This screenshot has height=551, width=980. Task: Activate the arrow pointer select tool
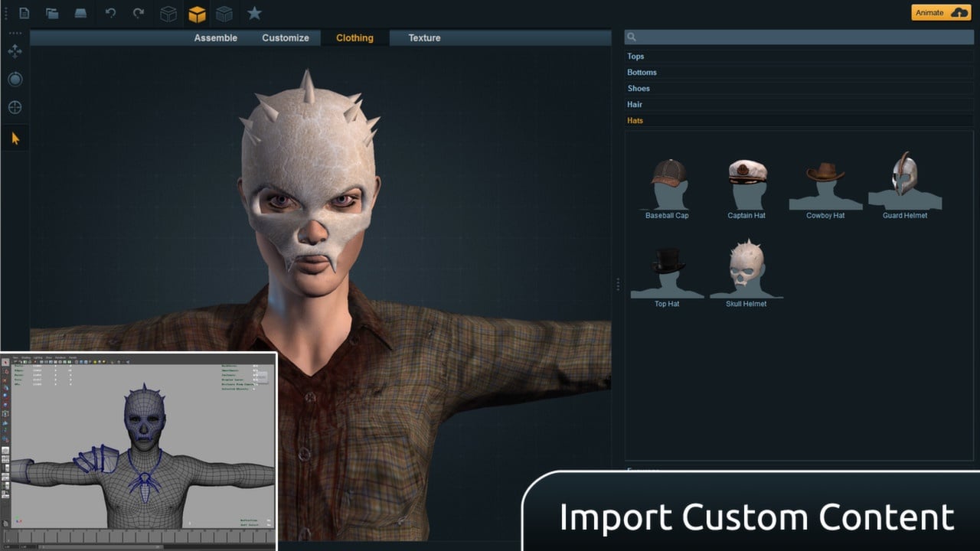(x=15, y=139)
